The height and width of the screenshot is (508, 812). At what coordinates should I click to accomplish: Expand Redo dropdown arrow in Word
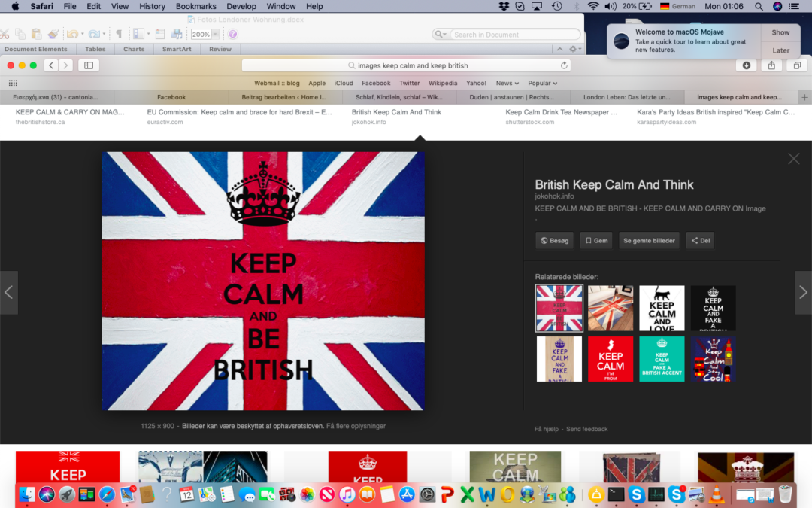104,34
